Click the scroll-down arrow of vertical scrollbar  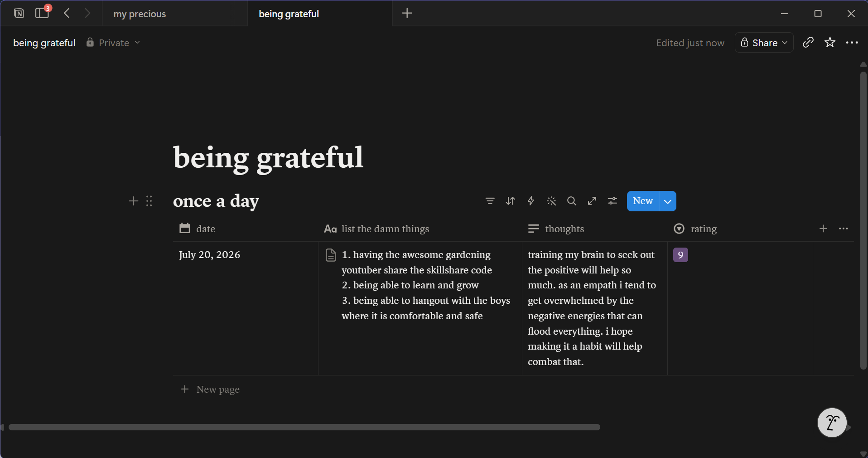pyautogui.click(x=863, y=454)
